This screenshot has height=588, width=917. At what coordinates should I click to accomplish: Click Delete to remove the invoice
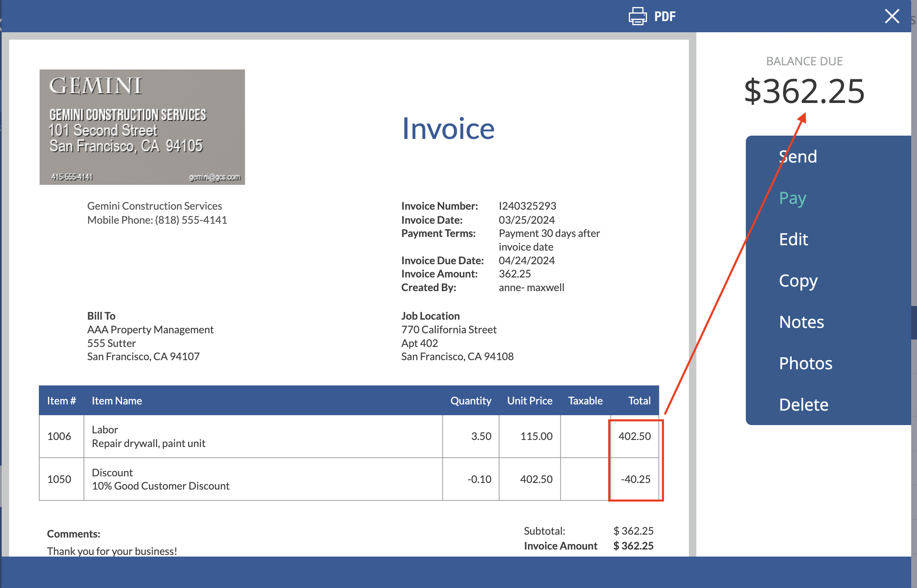point(803,404)
